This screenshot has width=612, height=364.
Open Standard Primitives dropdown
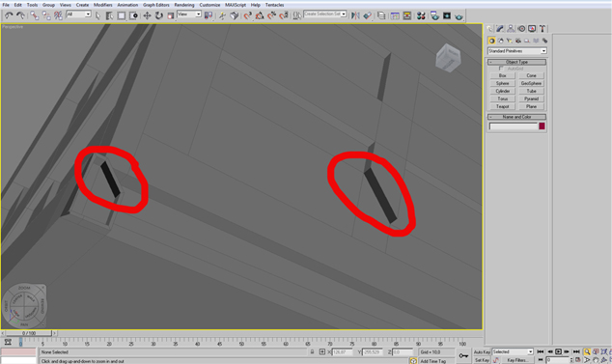click(x=516, y=51)
